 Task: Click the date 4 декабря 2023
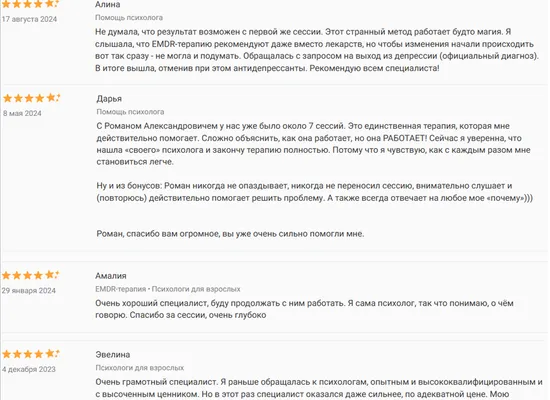[29, 369]
